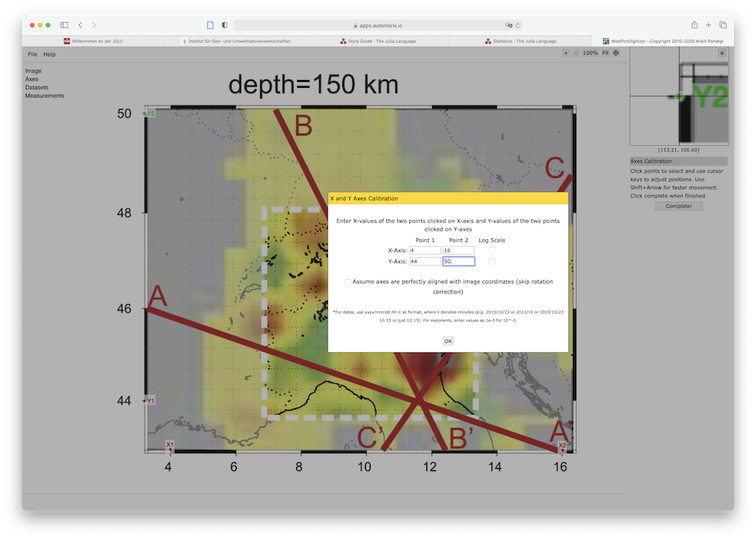Click the page reload icon in address bar

pyautogui.click(x=518, y=25)
